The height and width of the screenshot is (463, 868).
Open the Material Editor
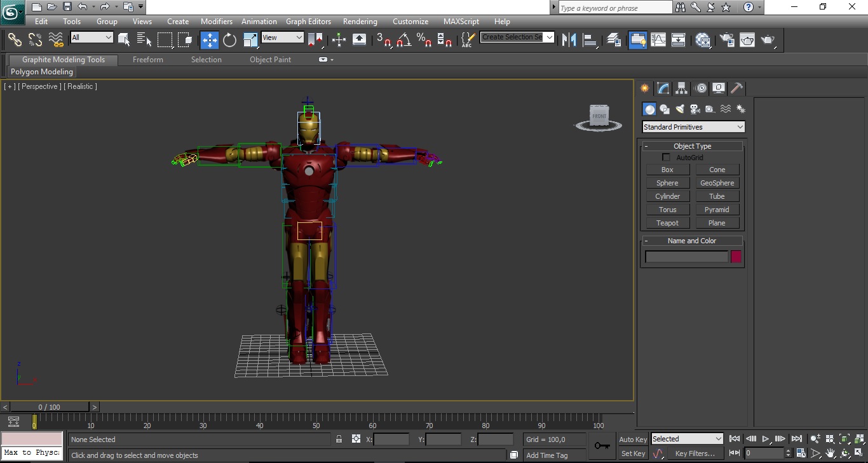[703, 39]
